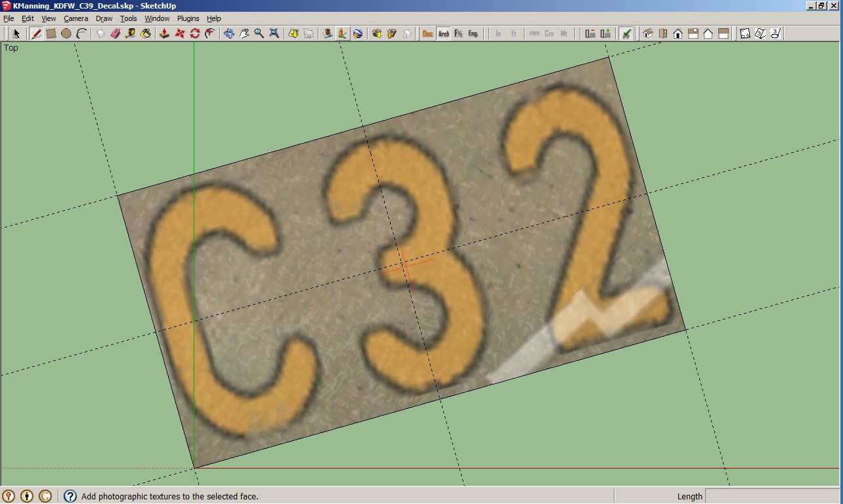
Task: Toggle the Fractional units format
Action: (458, 33)
